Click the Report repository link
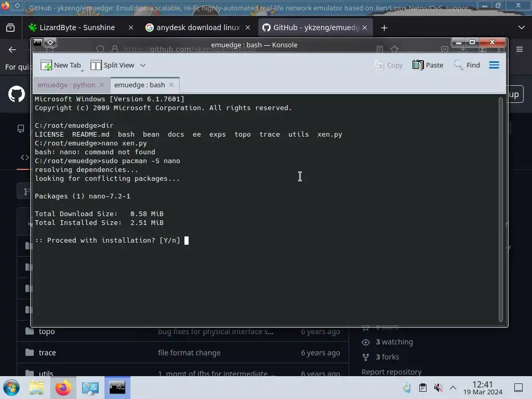Image resolution: width=532 pixels, height=399 pixels. click(x=392, y=372)
